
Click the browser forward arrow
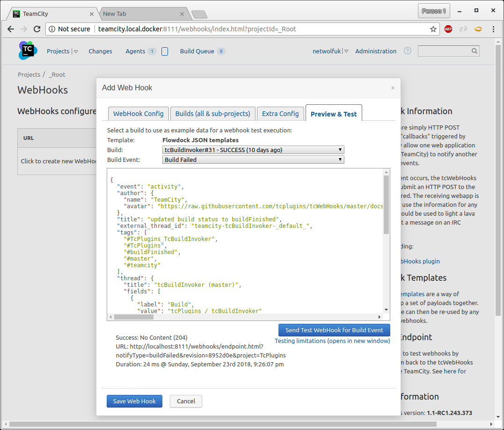[x=24, y=29]
